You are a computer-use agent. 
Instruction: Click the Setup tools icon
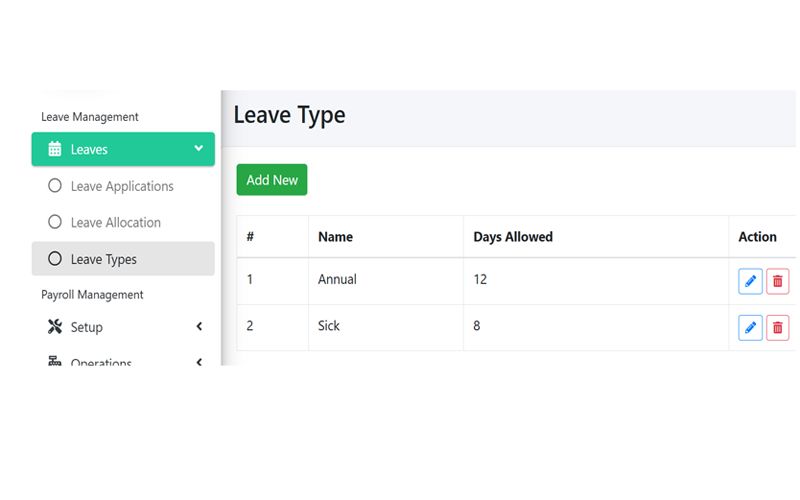55,327
